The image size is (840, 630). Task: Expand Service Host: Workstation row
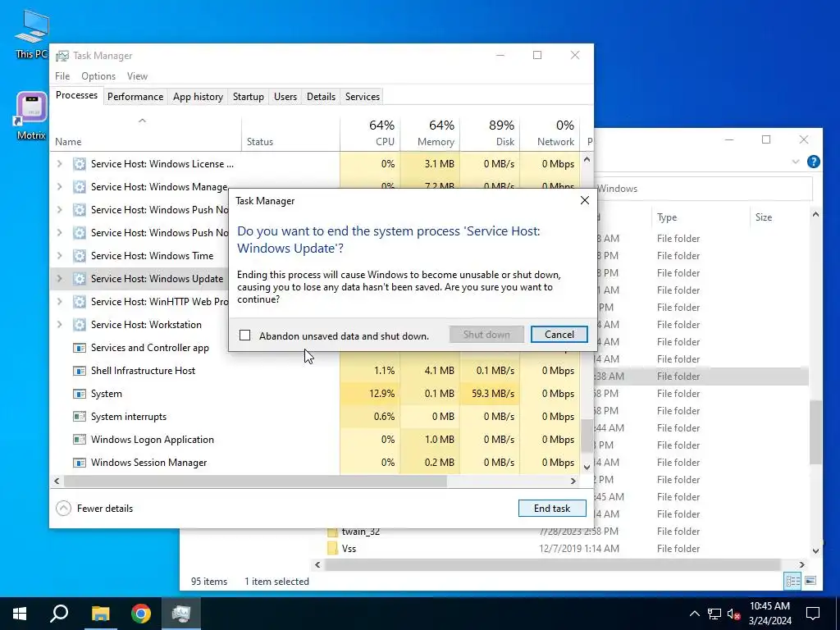tap(59, 325)
